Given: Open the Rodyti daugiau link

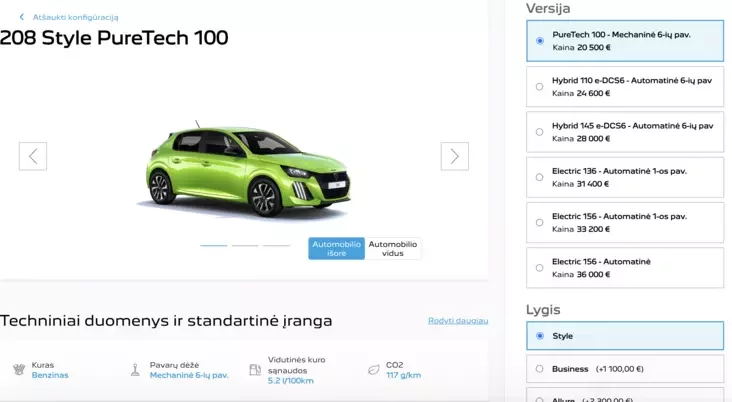Looking at the screenshot, I should click(x=458, y=320).
